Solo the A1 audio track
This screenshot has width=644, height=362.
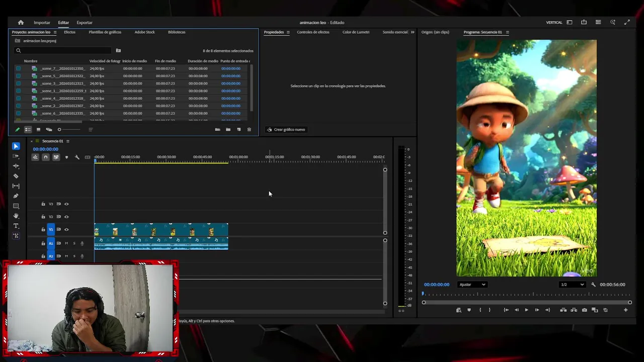tap(74, 243)
